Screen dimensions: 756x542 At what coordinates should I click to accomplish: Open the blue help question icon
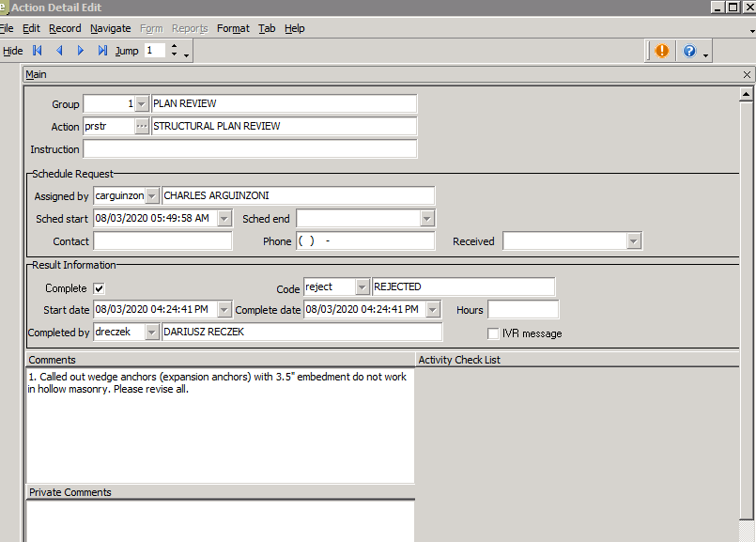tap(689, 51)
